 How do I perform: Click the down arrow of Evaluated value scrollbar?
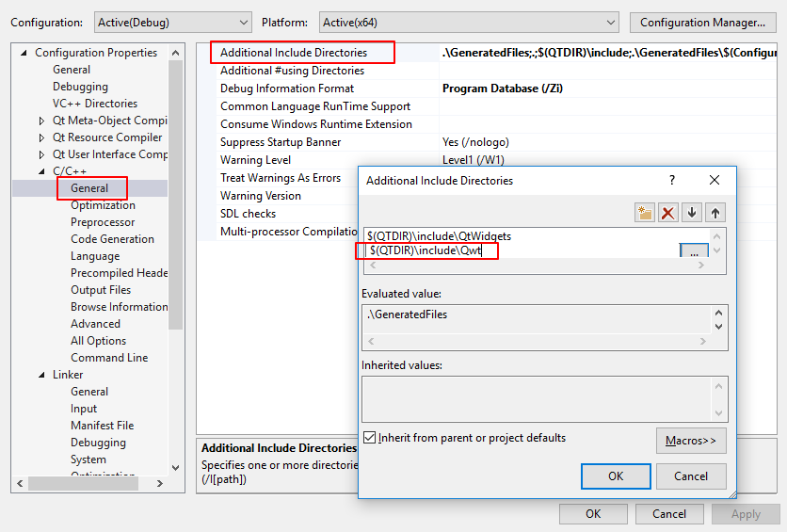tap(719, 326)
